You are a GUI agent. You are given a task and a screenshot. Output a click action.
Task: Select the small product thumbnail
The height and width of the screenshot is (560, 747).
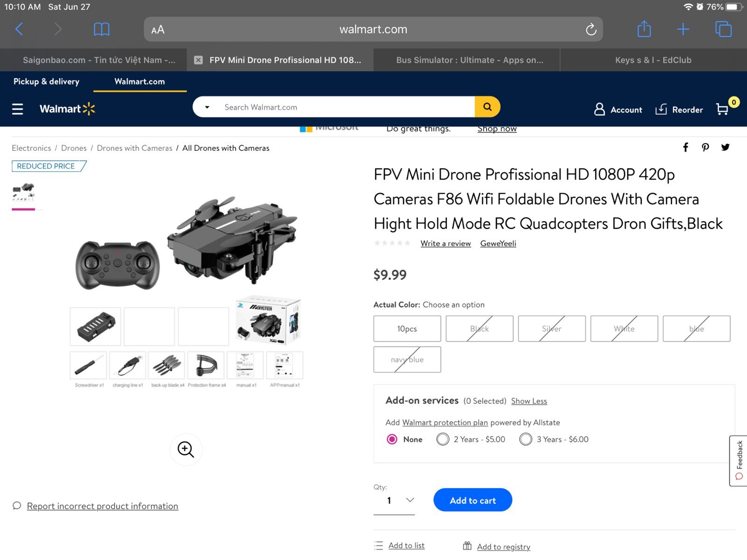click(23, 193)
